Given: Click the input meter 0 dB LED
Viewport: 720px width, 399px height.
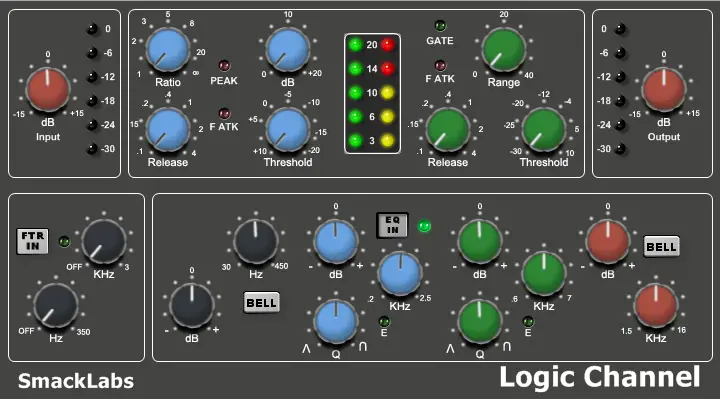Looking at the screenshot, I should coord(92,29).
